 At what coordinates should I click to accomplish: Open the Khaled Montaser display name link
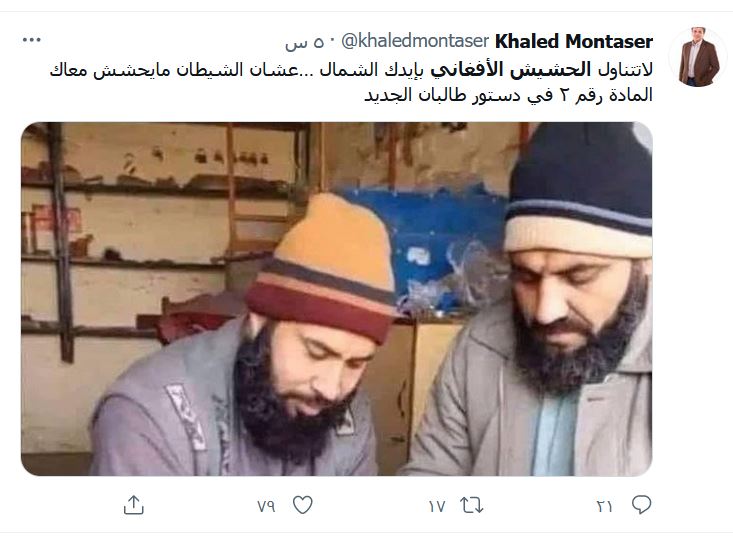click(574, 42)
